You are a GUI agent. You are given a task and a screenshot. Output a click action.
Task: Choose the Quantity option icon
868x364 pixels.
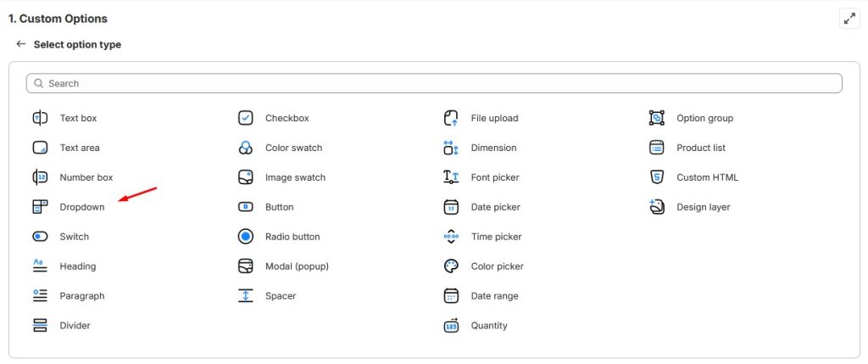pyautogui.click(x=451, y=326)
